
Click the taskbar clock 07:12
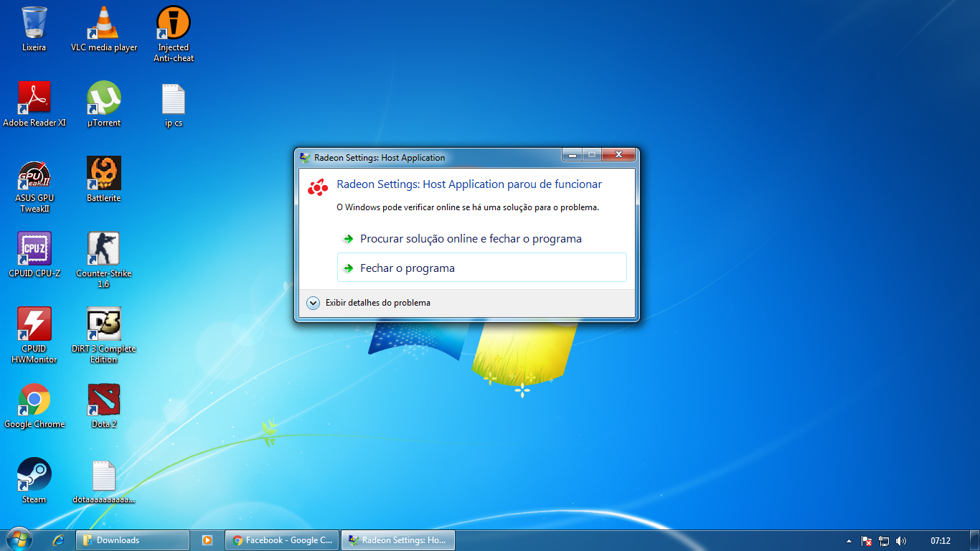(x=941, y=541)
